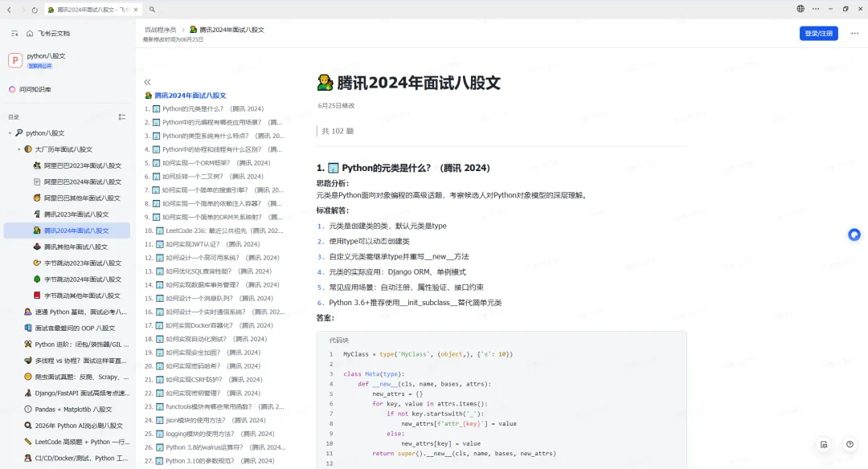Open 问问知识库 assistant
Viewport: 868px width, 469px height.
click(x=35, y=89)
